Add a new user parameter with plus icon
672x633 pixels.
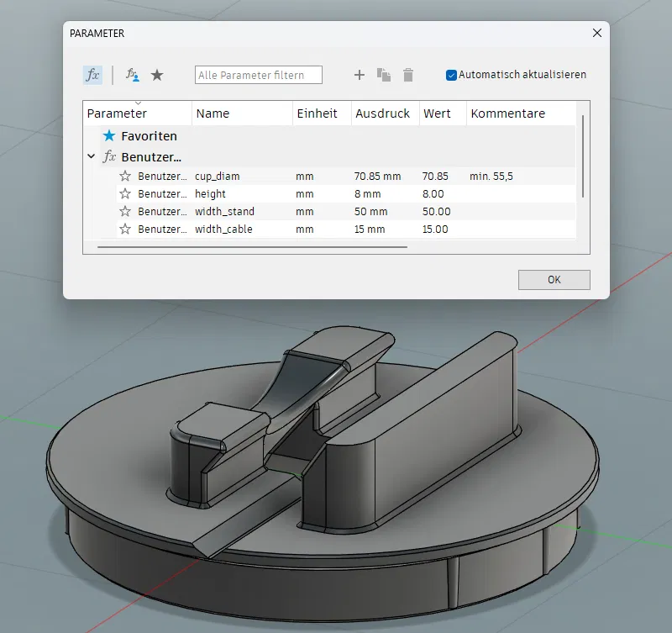[x=360, y=75]
